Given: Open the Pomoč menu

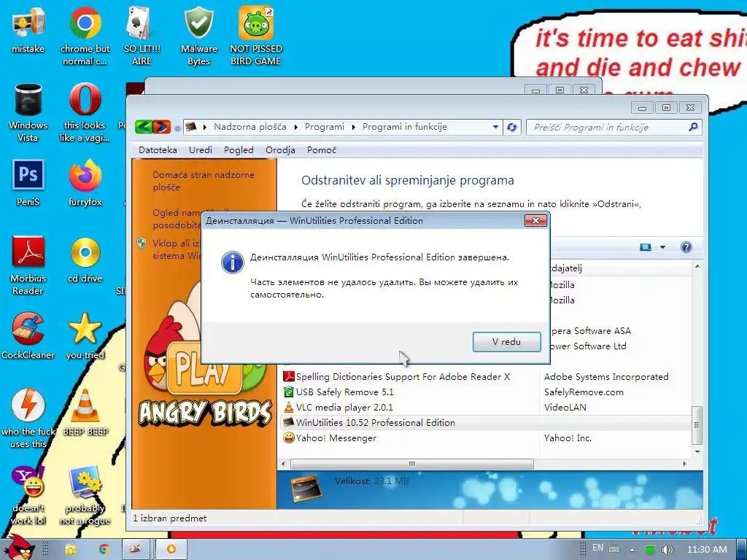Looking at the screenshot, I should 322,150.
